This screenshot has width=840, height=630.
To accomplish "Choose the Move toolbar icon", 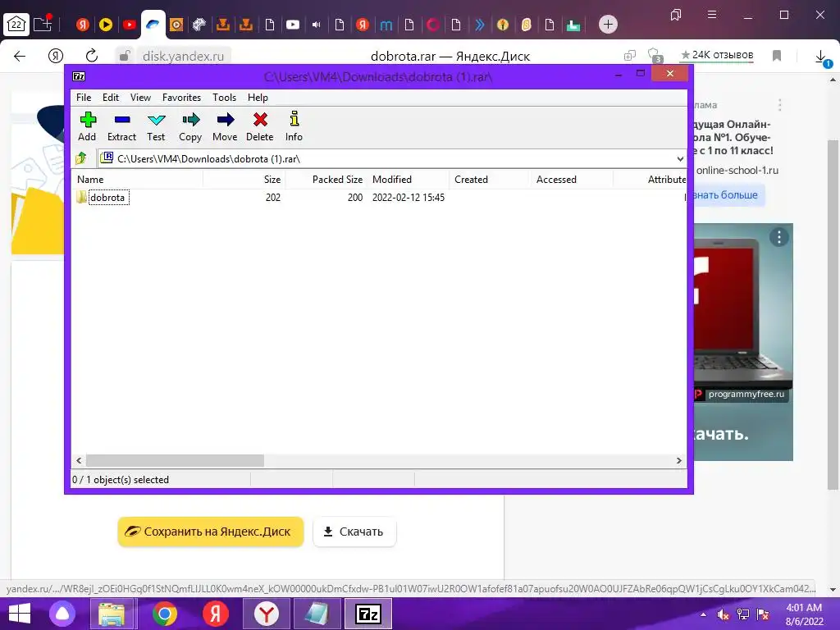I will [225, 126].
